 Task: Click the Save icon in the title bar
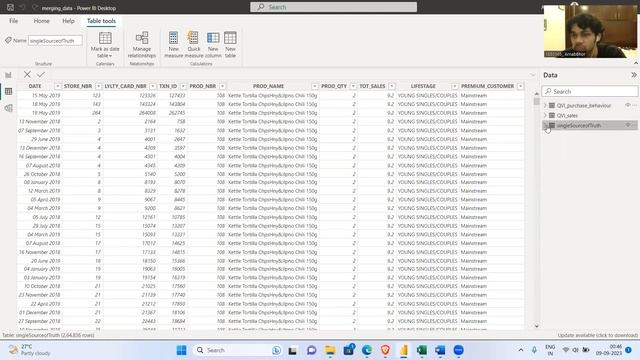pos(10,7)
